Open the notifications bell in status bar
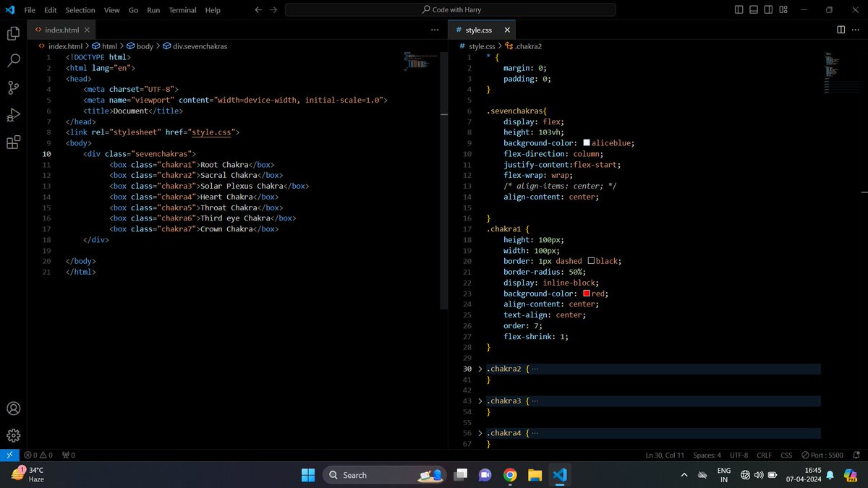868x488 pixels. tap(856, 455)
